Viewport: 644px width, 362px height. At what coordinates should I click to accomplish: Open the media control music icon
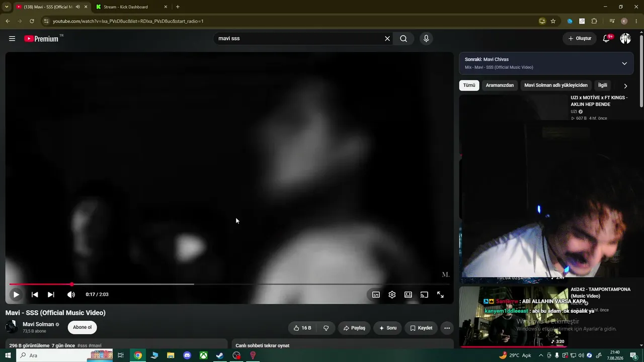[x=612, y=21]
